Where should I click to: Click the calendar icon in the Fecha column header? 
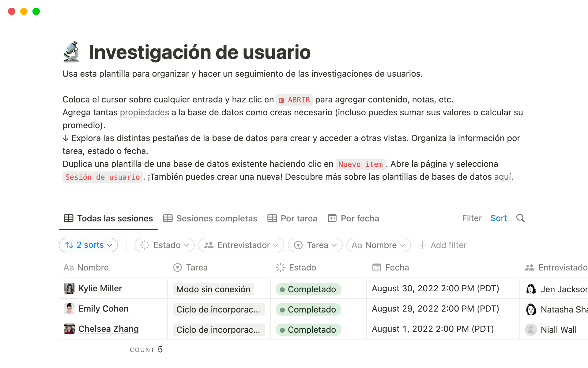pyautogui.click(x=376, y=267)
